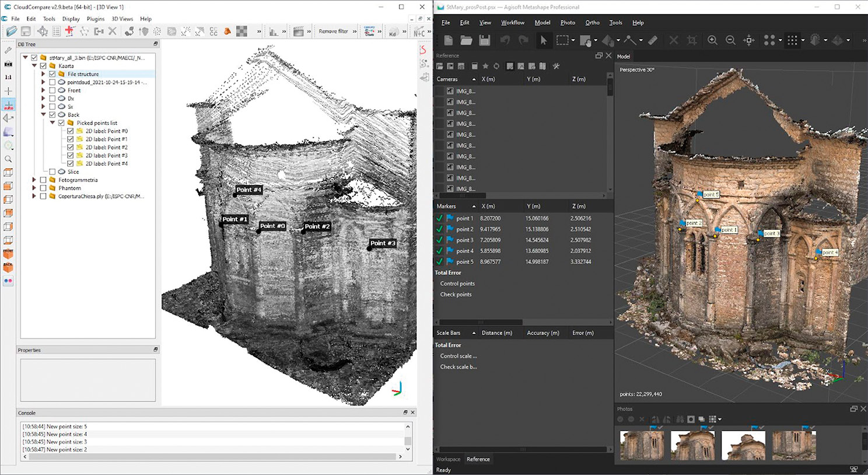Click the Save icon in CloudCompare toolbar
The image size is (868, 475).
tap(26, 32)
